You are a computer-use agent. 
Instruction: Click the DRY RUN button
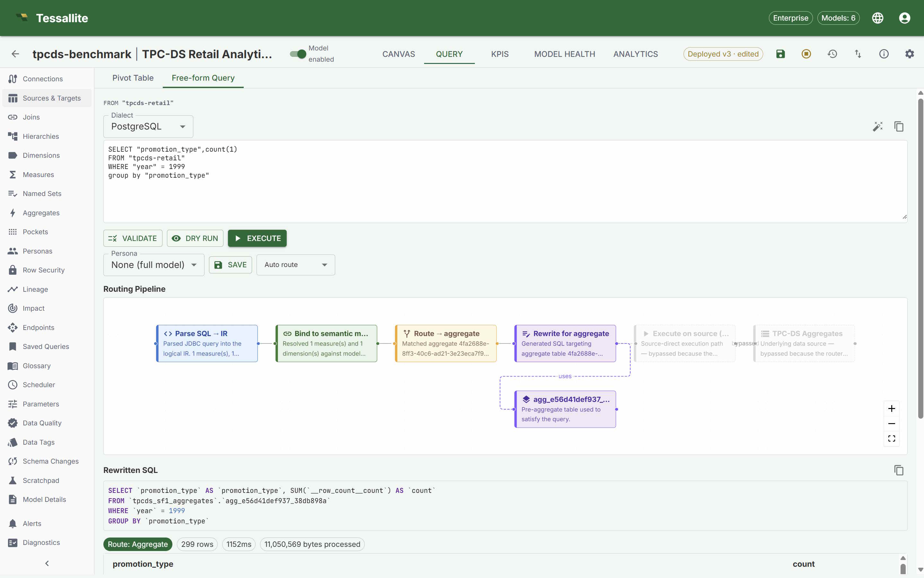pos(195,238)
